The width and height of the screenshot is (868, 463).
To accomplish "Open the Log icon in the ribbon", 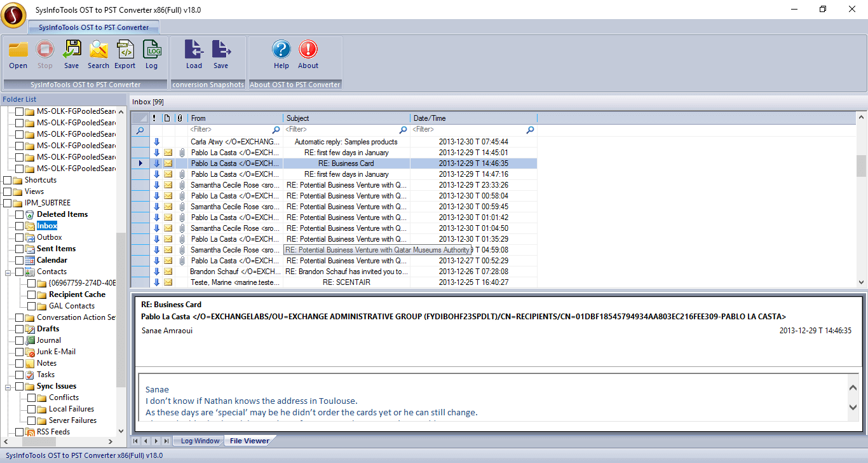I will pyautogui.click(x=151, y=49).
